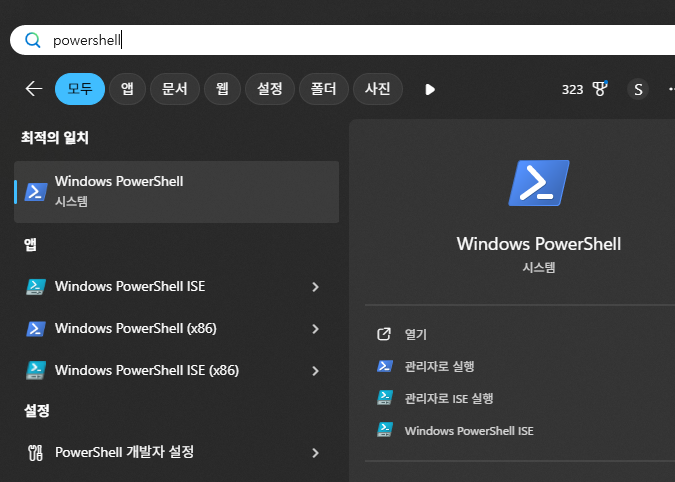This screenshot has height=482, width=675.
Task: Select the 앱 filter tab
Action: tap(127, 89)
